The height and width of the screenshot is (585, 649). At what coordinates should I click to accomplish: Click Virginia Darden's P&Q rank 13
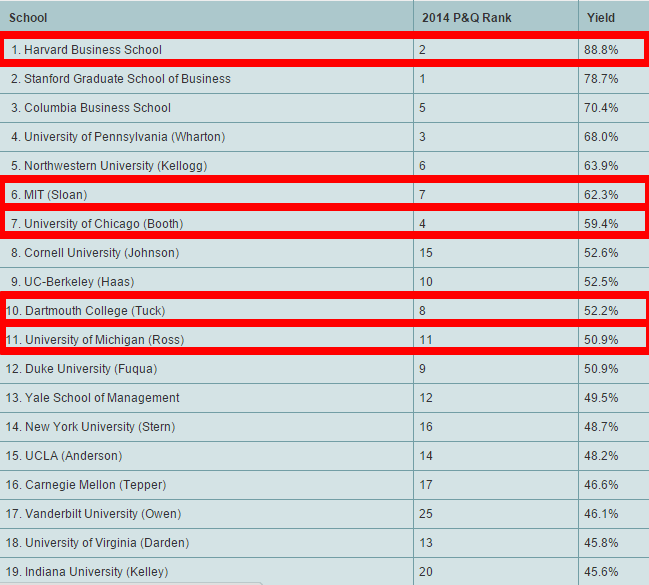(x=426, y=542)
